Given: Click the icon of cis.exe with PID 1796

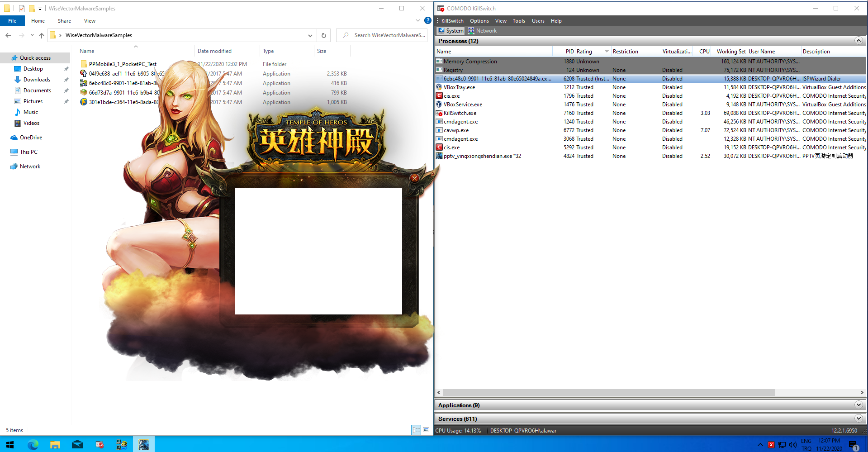Looking at the screenshot, I should coord(439,96).
